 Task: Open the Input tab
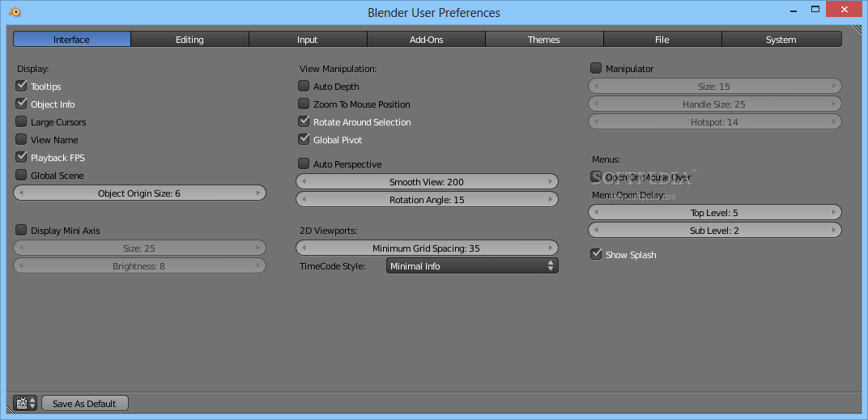[x=308, y=40]
